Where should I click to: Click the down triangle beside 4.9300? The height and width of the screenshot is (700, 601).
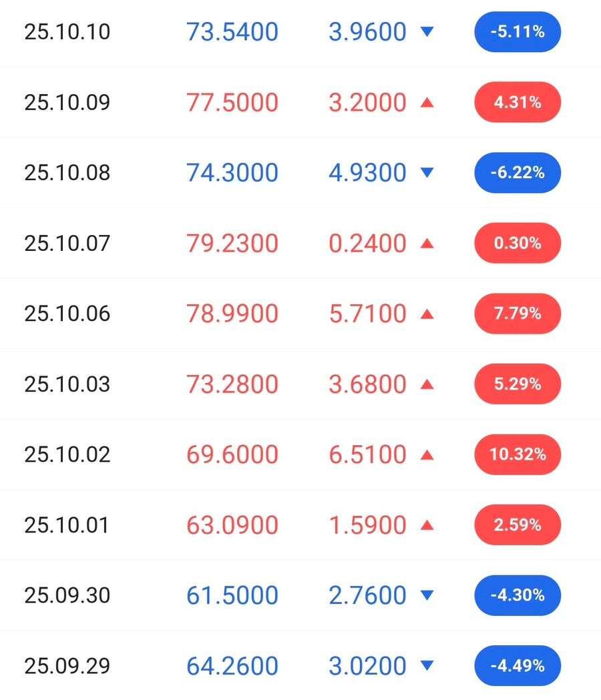[427, 173]
